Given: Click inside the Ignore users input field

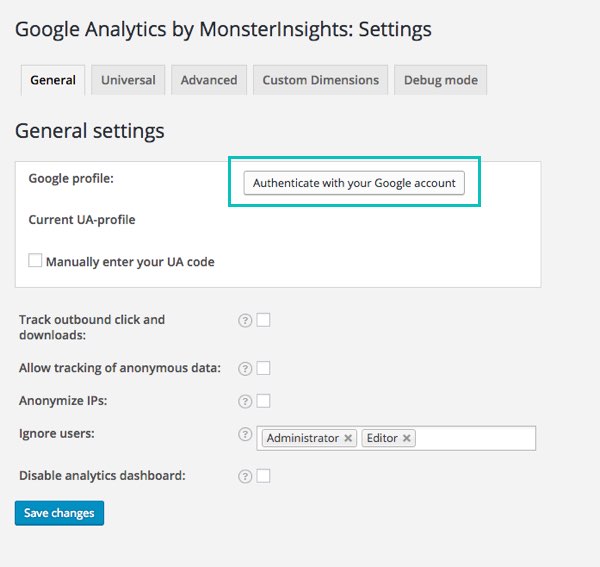Looking at the screenshot, I should (x=475, y=438).
